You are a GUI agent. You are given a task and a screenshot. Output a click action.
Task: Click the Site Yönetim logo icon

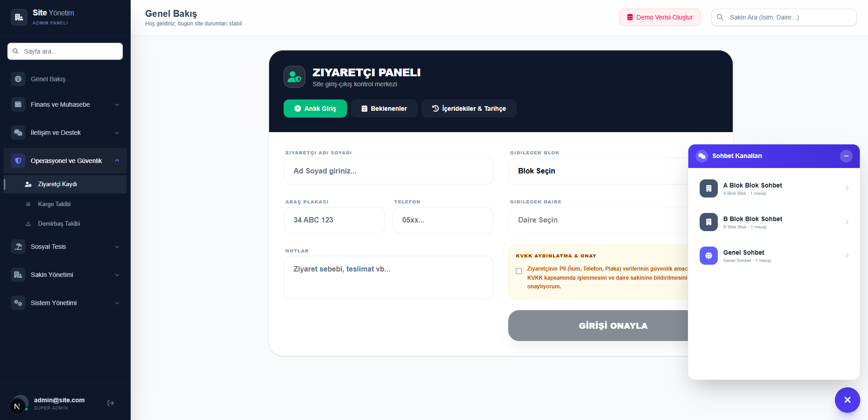point(19,17)
